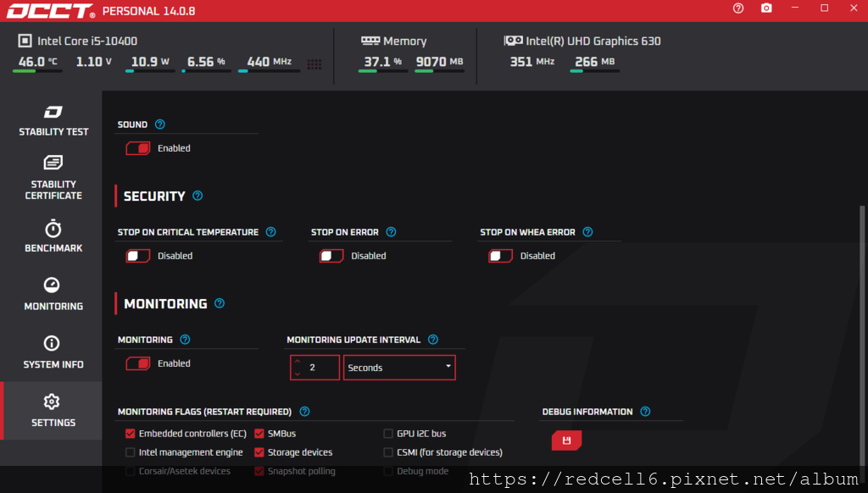Show help for Stop on Error
The width and height of the screenshot is (868, 493).
coord(391,232)
